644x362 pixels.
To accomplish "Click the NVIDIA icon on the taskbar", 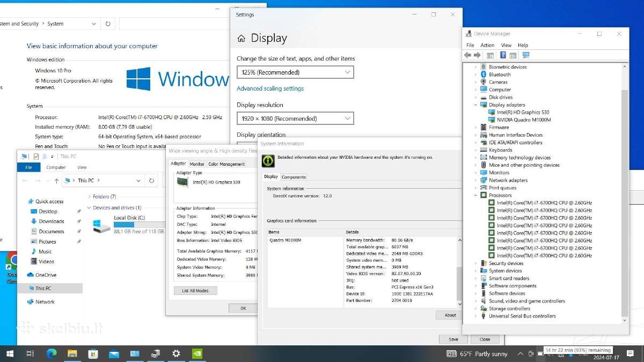I will tap(197, 353).
